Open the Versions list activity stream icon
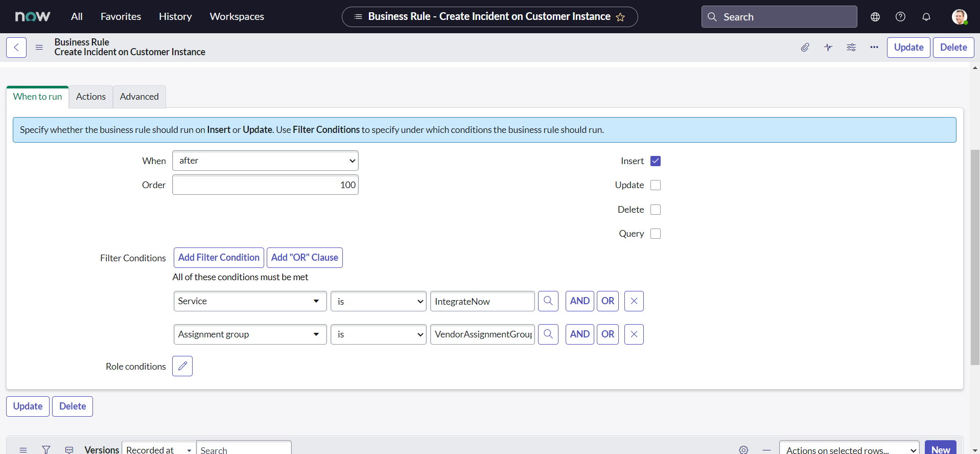 (69, 450)
